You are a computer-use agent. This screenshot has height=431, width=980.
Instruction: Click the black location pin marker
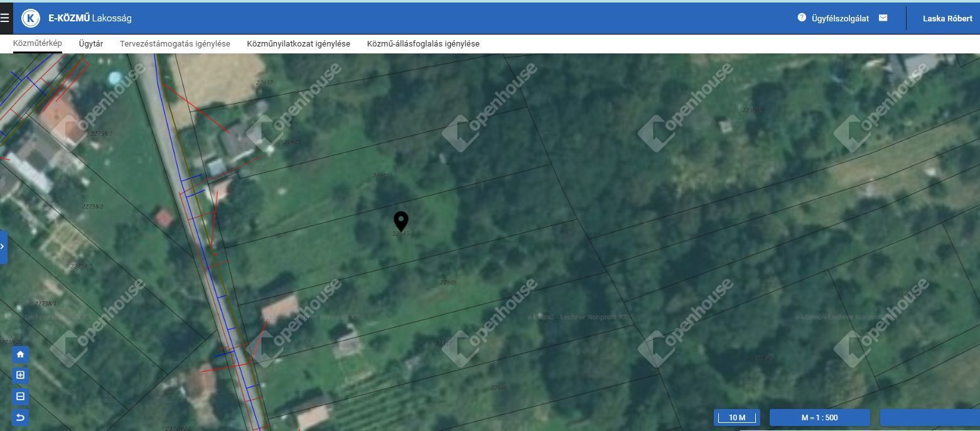click(401, 222)
